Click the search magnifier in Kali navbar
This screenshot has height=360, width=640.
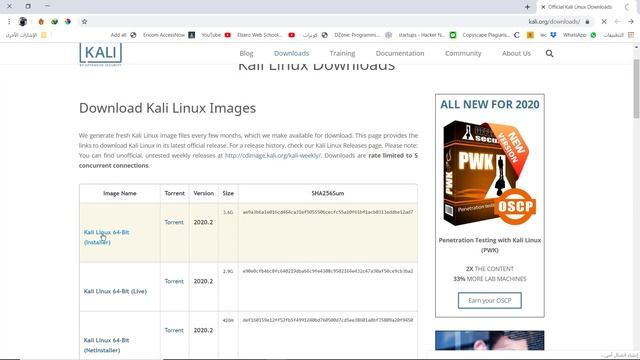(x=549, y=53)
